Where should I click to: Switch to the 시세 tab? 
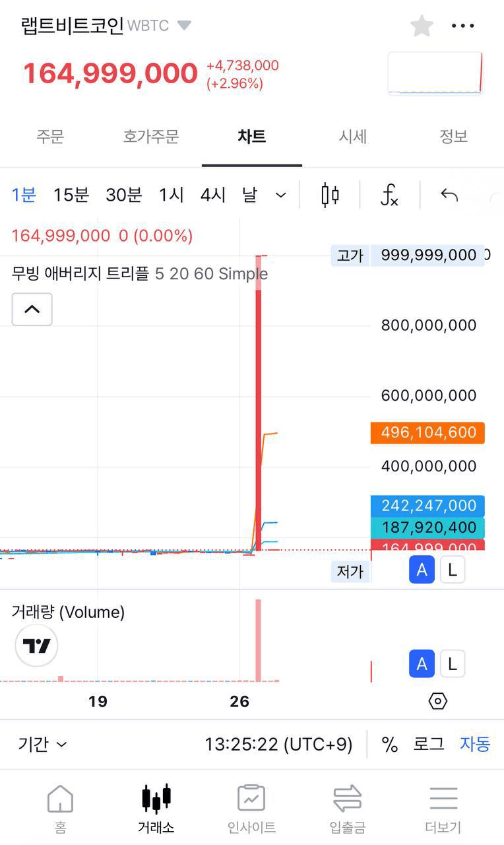(353, 137)
